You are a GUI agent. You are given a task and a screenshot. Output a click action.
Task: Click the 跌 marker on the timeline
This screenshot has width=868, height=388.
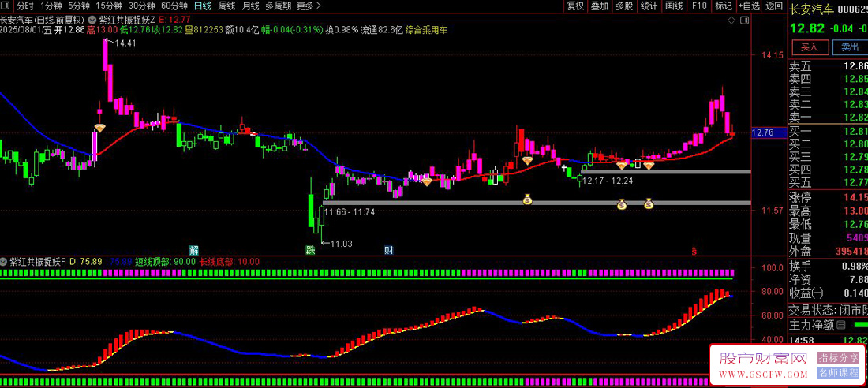(x=311, y=250)
